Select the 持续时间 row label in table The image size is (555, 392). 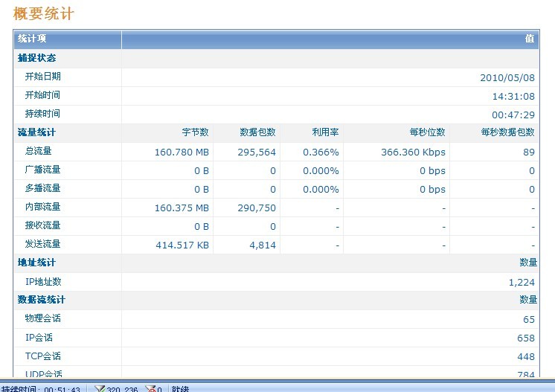42,114
